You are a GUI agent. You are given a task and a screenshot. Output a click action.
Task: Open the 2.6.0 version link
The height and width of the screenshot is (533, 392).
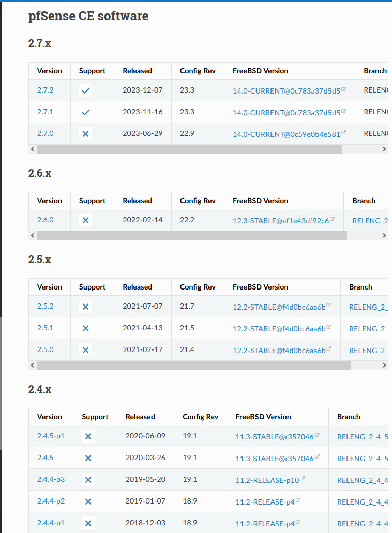pyautogui.click(x=45, y=220)
